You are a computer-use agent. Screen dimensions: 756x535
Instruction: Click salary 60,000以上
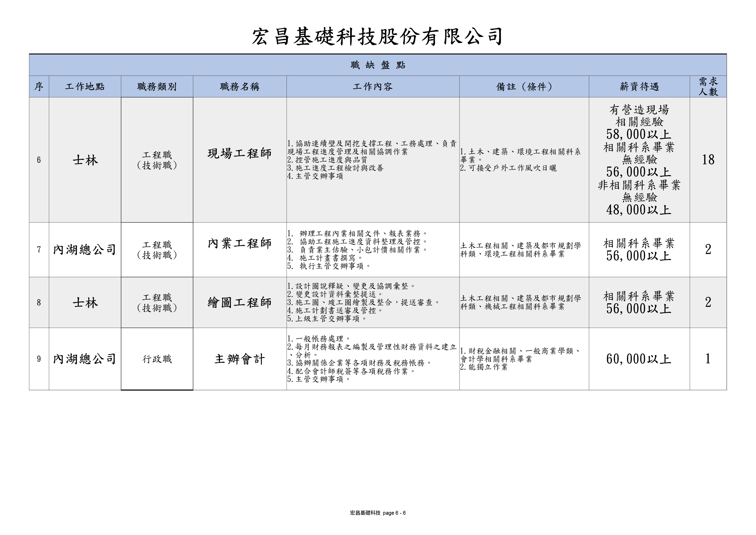(639, 359)
